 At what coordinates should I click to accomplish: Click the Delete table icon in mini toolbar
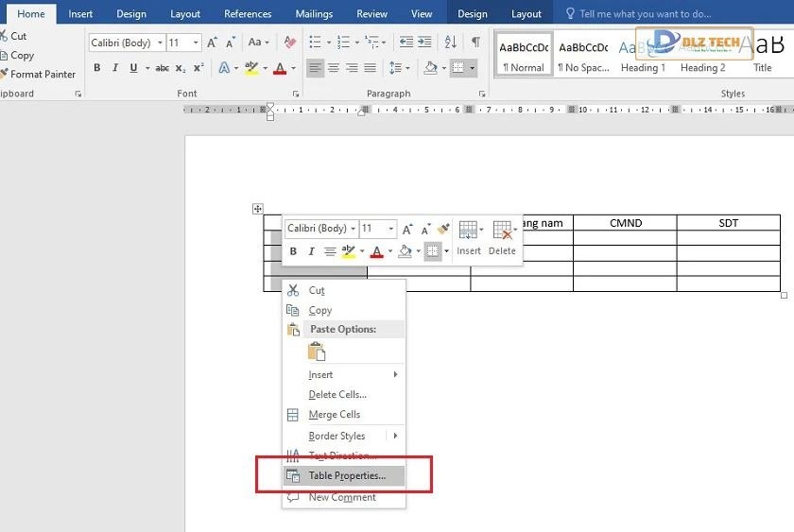pyautogui.click(x=502, y=236)
